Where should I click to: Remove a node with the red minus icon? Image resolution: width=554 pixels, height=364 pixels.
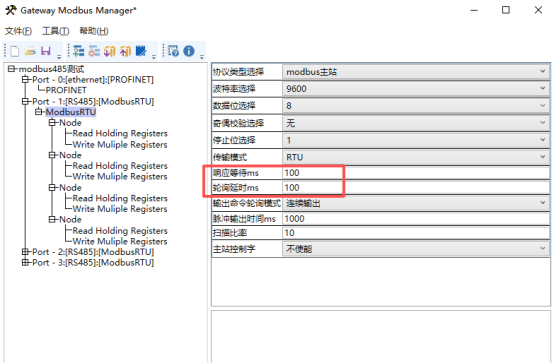click(94, 51)
